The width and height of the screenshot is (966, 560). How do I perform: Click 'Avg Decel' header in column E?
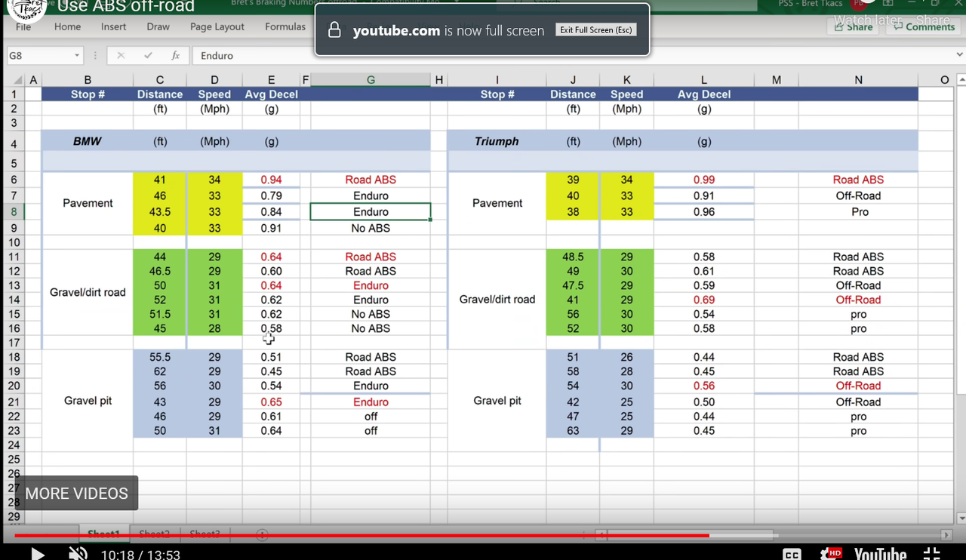tap(271, 94)
